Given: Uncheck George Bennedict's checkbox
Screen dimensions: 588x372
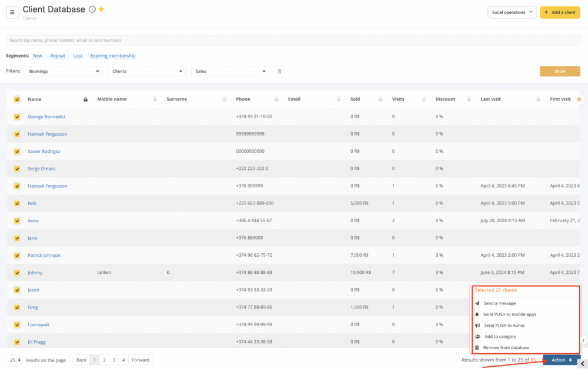Looking at the screenshot, I should tap(17, 117).
